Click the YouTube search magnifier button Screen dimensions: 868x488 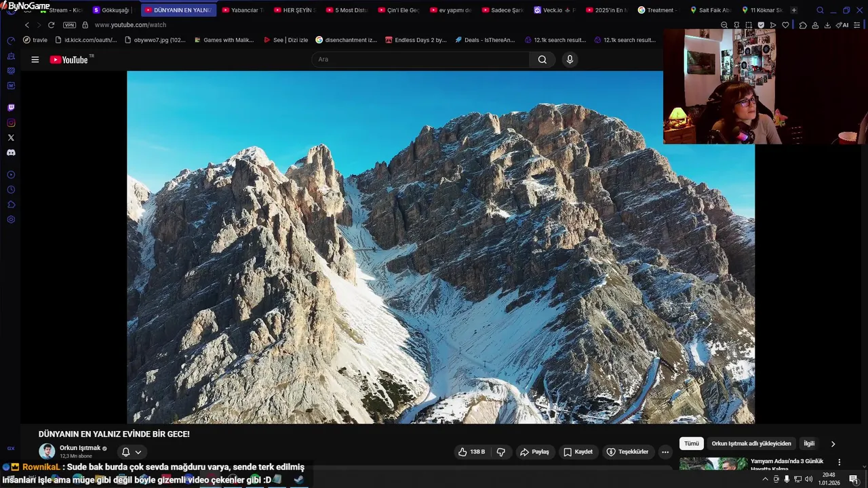tap(542, 60)
